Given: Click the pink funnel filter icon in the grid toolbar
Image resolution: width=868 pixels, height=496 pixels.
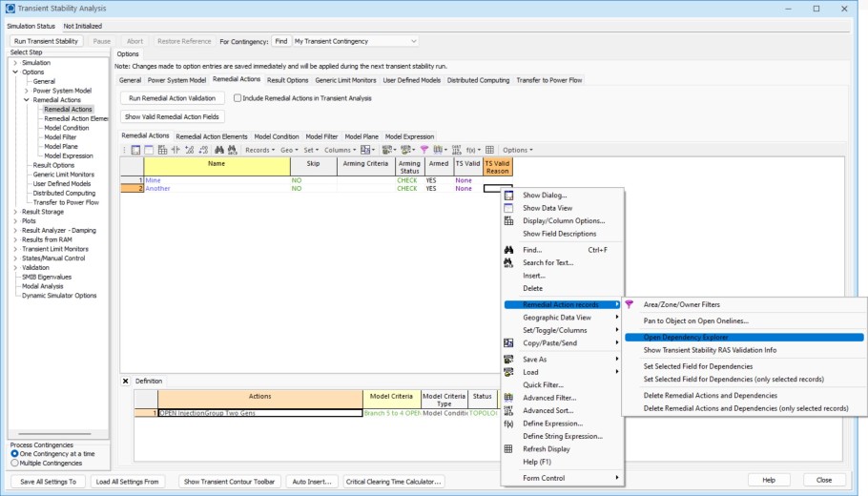Looking at the screenshot, I should click(x=424, y=150).
